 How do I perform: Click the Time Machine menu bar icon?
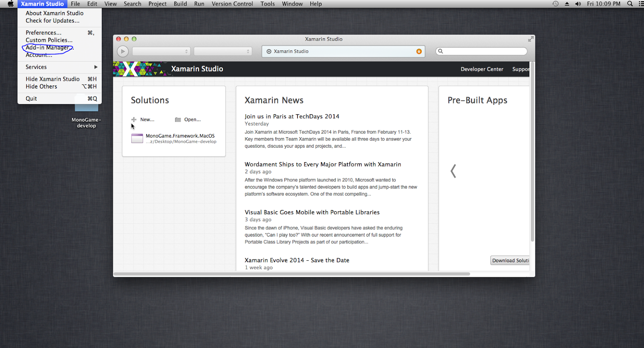click(555, 4)
